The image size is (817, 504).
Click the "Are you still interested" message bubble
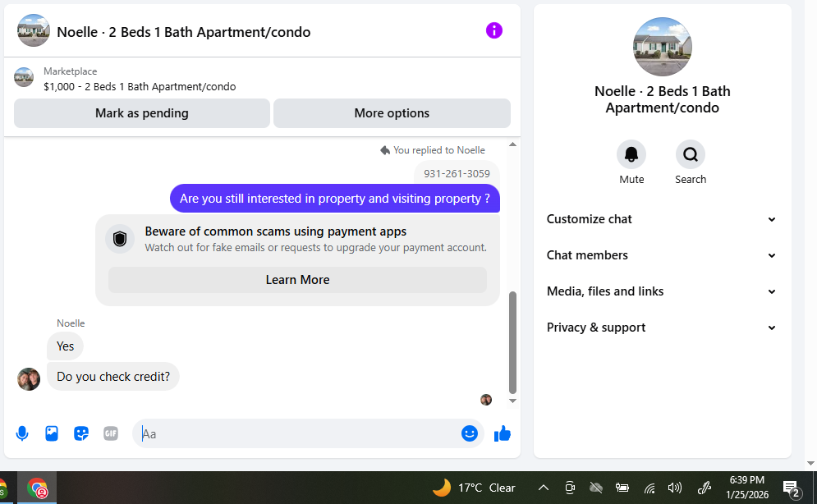334,199
